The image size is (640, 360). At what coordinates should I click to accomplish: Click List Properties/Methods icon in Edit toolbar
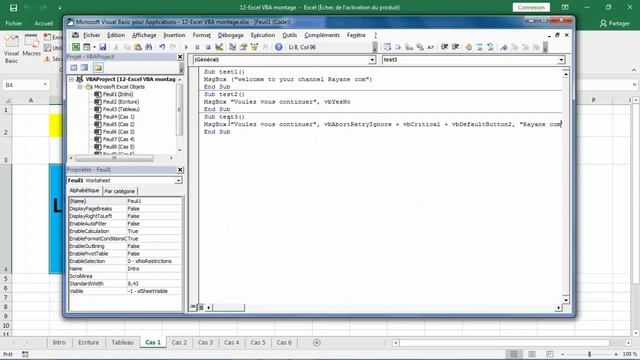(387, 47)
